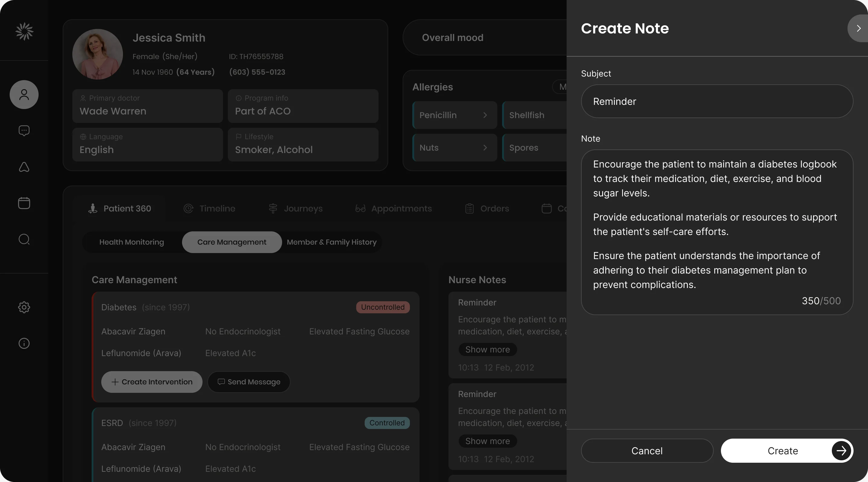Click the app logo starburst icon
868x482 pixels.
point(24,31)
